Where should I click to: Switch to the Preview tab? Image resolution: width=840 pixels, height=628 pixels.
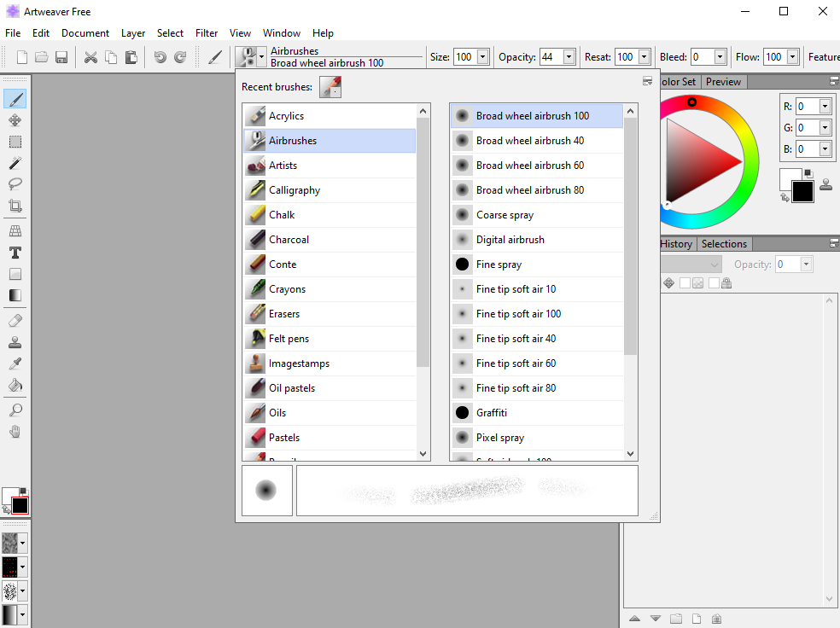click(723, 82)
